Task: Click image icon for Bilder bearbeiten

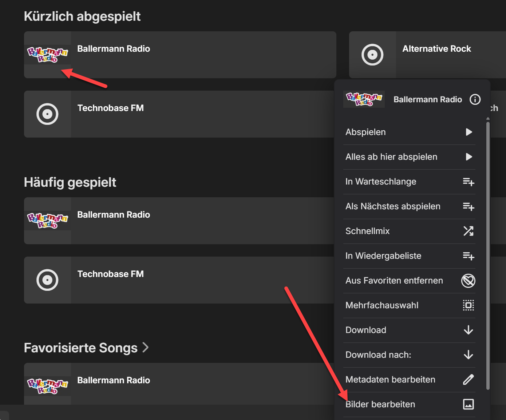Action: pyautogui.click(x=469, y=404)
